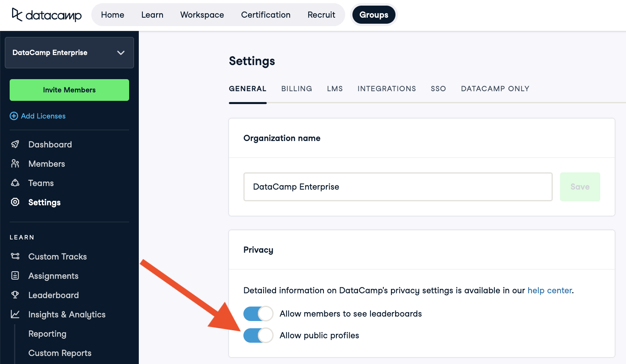The height and width of the screenshot is (364, 626).
Task: Turn off Allow public profiles toggle
Action: 258,335
